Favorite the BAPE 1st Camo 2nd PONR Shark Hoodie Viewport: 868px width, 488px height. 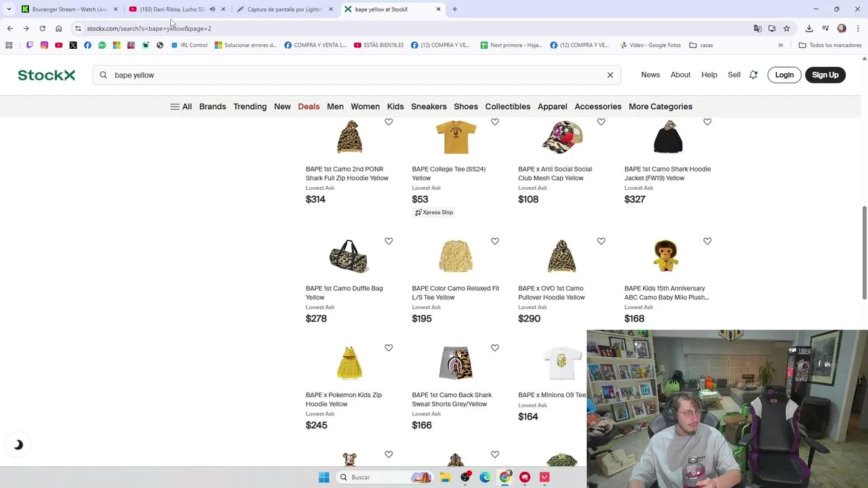point(389,122)
